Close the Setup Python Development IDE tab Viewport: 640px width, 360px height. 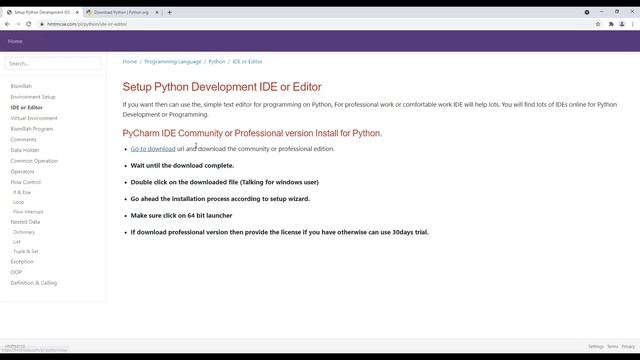[77, 13]
